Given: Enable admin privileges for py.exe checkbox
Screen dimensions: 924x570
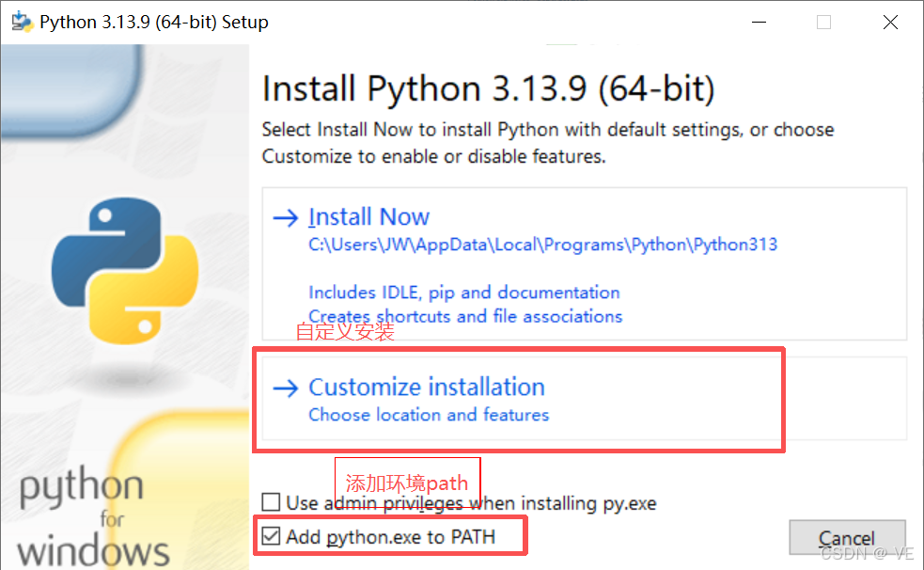Looking at the screenshot, I should [271, 502].
